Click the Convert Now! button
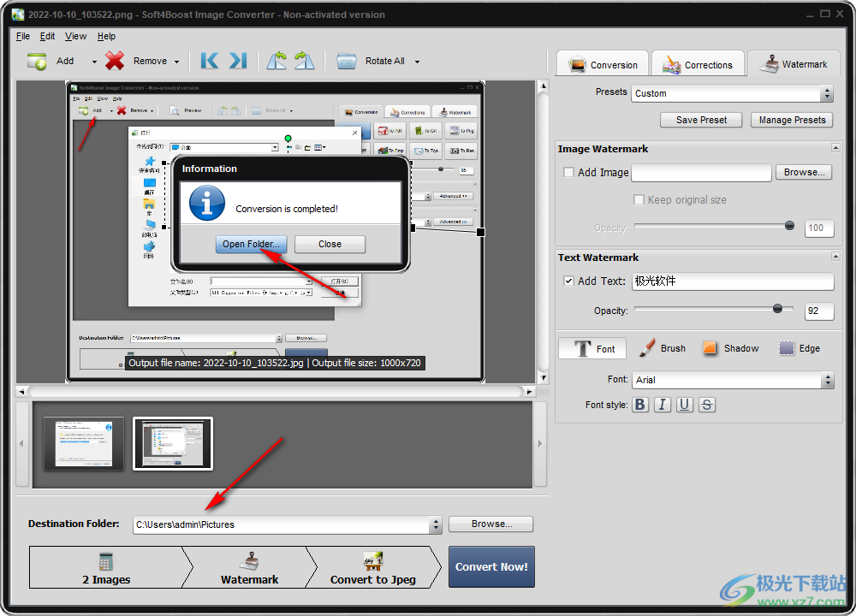 (x=491, y=567)
